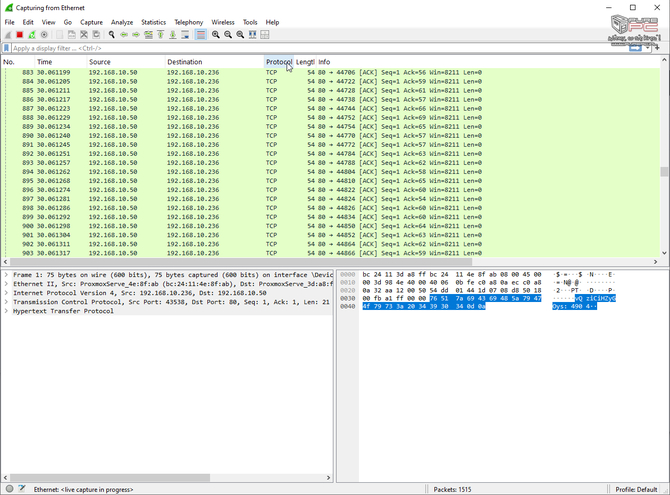Save this capture file icon
The height and width of the screenshot is (495, 670).
coord(72,35)
